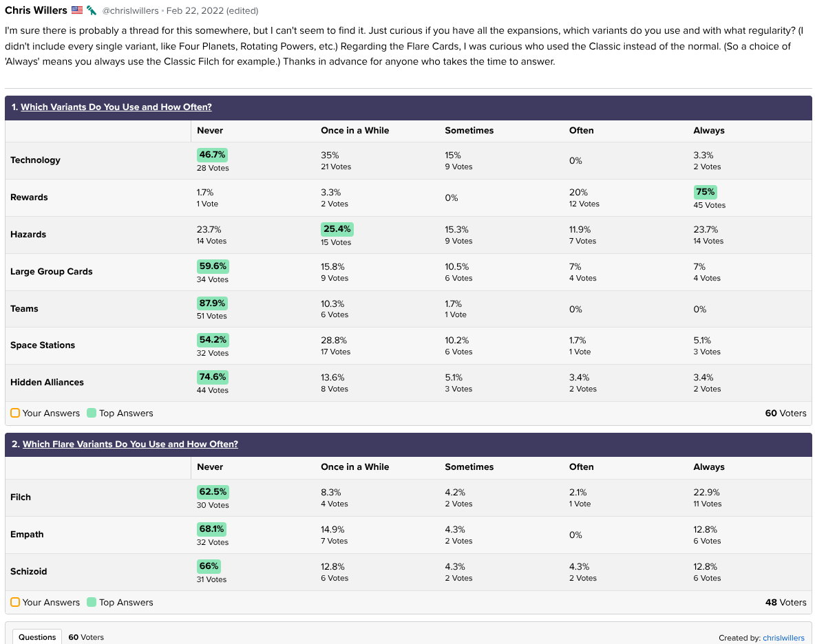The width and height of the screenshot is (815, 644).
Task: Click the orange Your Answers legend box in poll 2
Action: point(15,602)
